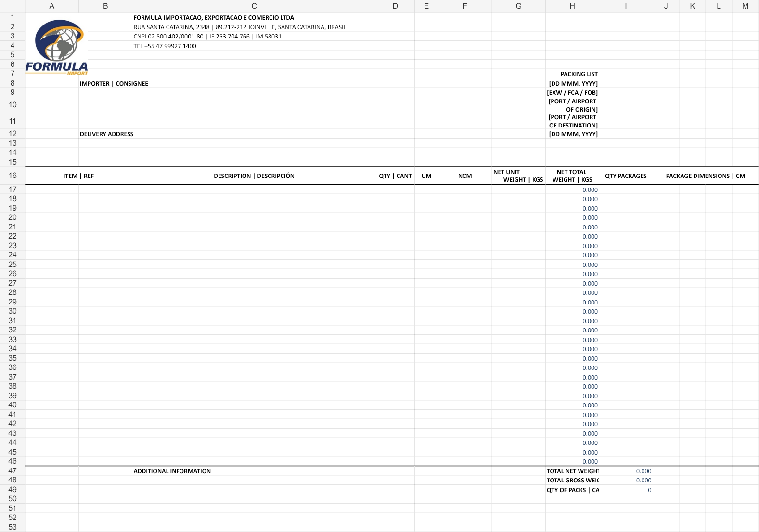The image size is (759, 532).
Task: Select the column D header
Action: [395, 6]
